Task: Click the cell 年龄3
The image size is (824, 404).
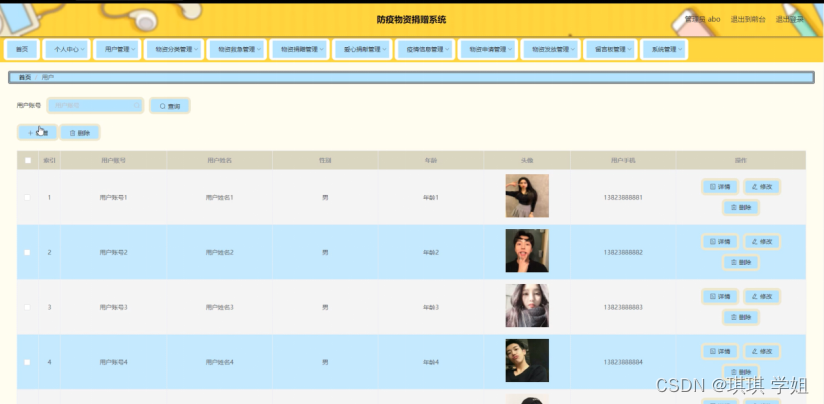Action: point(430,307)
